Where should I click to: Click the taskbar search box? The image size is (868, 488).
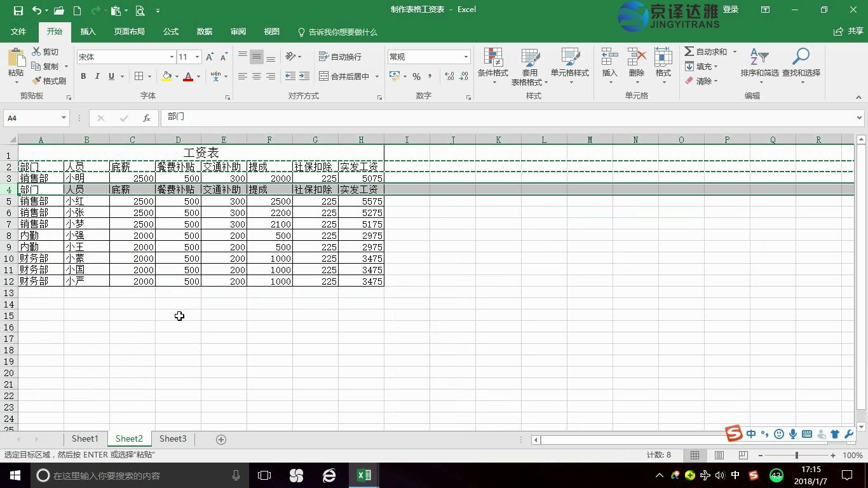point(140,475)
